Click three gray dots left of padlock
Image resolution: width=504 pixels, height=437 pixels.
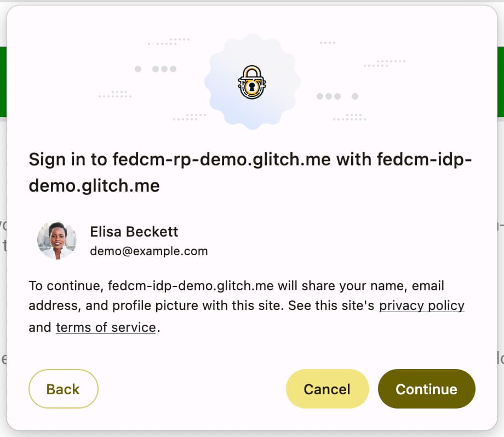point(164,69)
